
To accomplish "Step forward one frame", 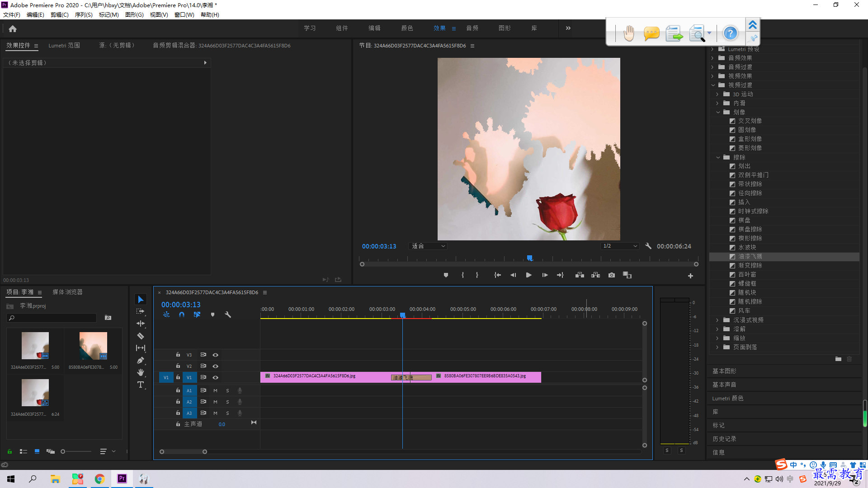I will (545, 275).
